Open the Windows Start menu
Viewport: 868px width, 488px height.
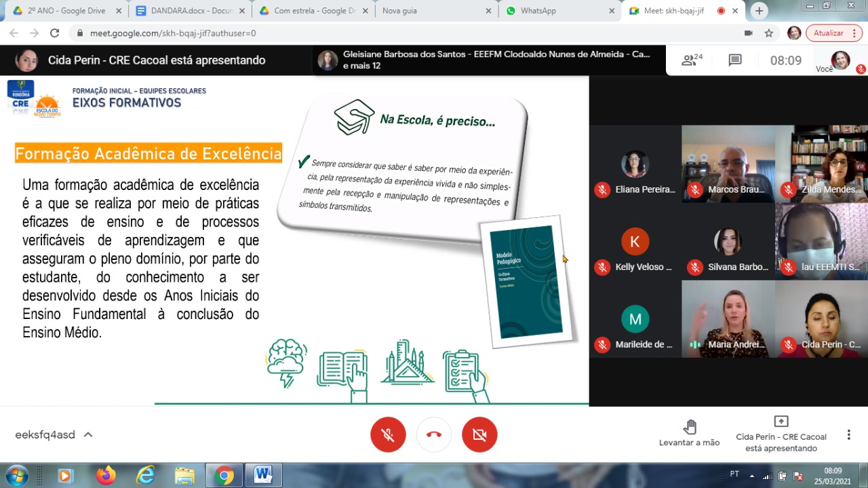(x=16, y=475)
